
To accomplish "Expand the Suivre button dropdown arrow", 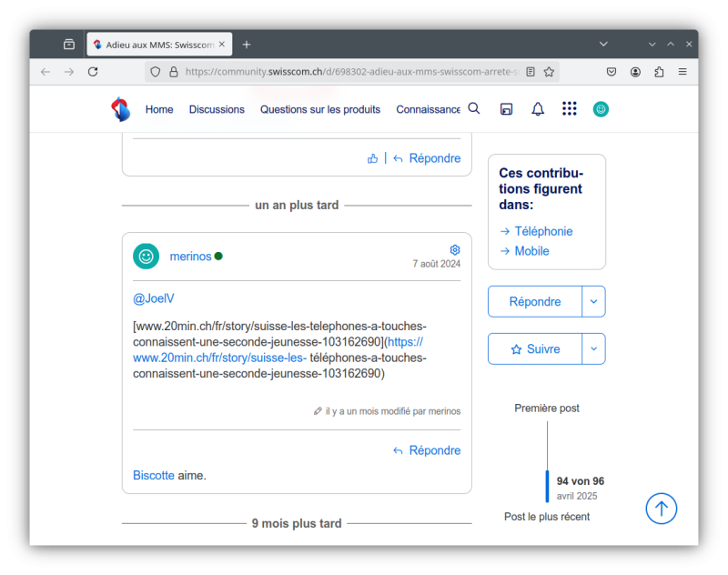I will [x=593, y=349].
